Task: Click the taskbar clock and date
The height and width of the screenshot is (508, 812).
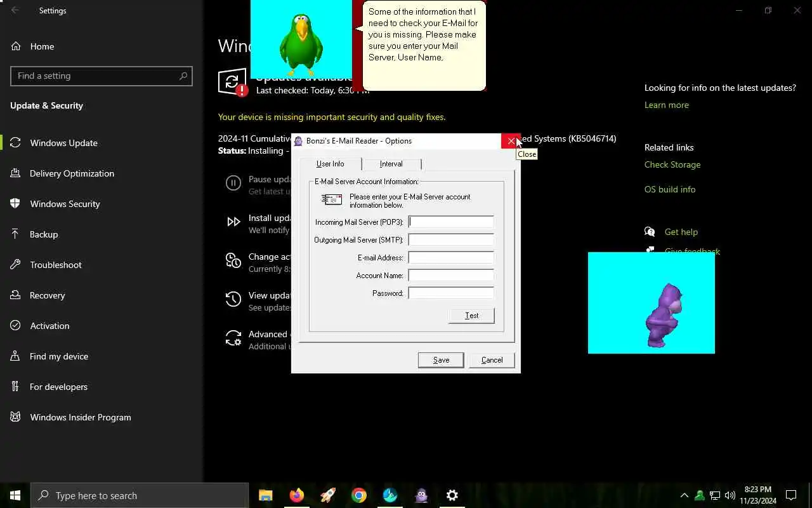Action: 758,495
